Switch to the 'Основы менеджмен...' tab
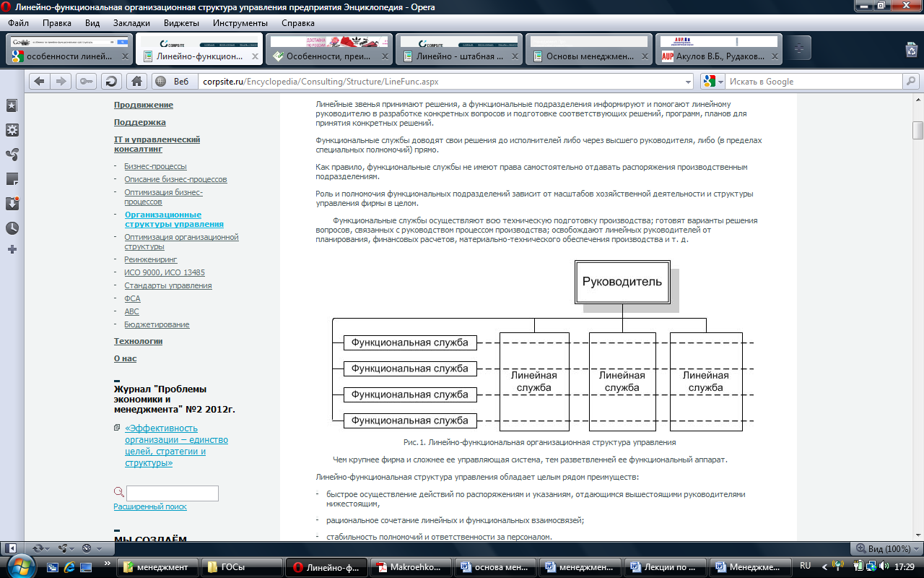This screenshot has height=578, width=924. [589, 49]
